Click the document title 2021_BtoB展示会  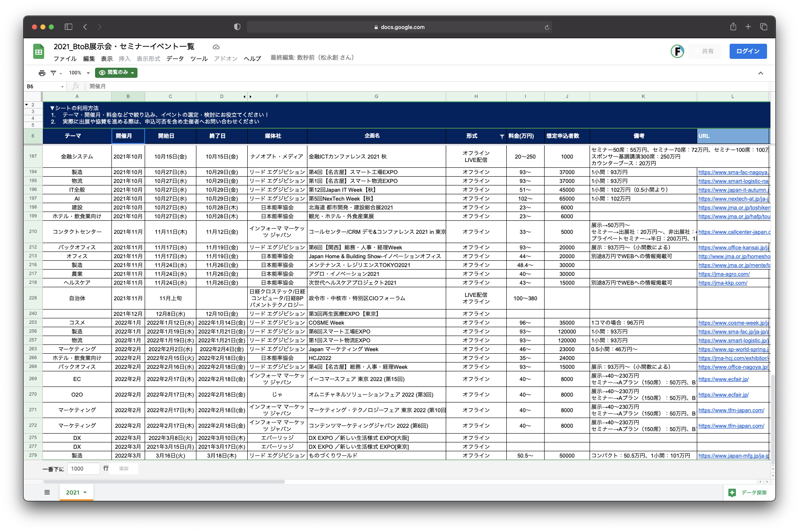point(124,46)
